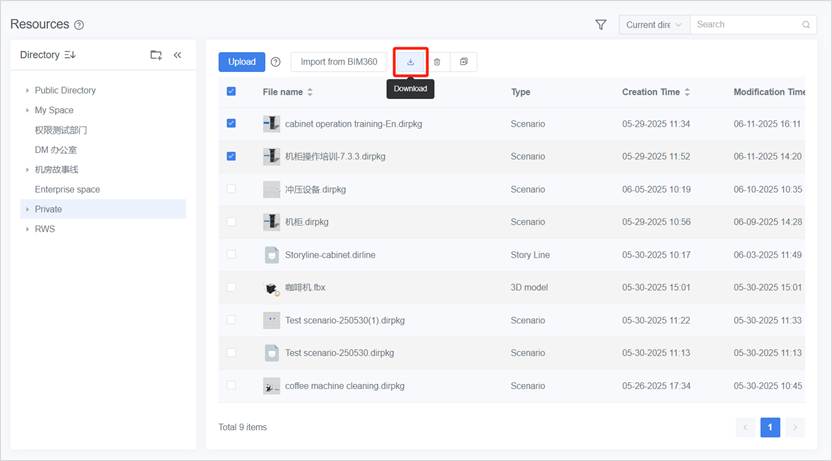Click the Test scenario-250530.dirpkg file icon

click(272, 353)
